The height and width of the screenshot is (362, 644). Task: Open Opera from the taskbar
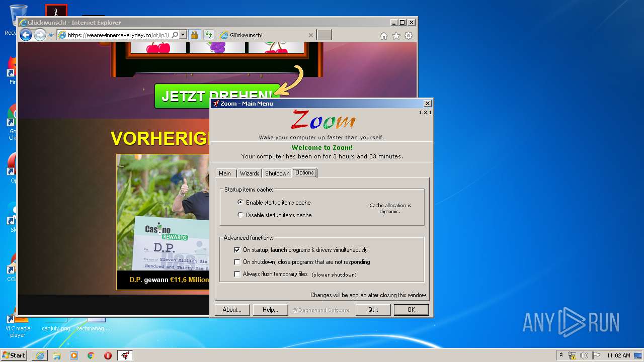click(x=108, y=355)
